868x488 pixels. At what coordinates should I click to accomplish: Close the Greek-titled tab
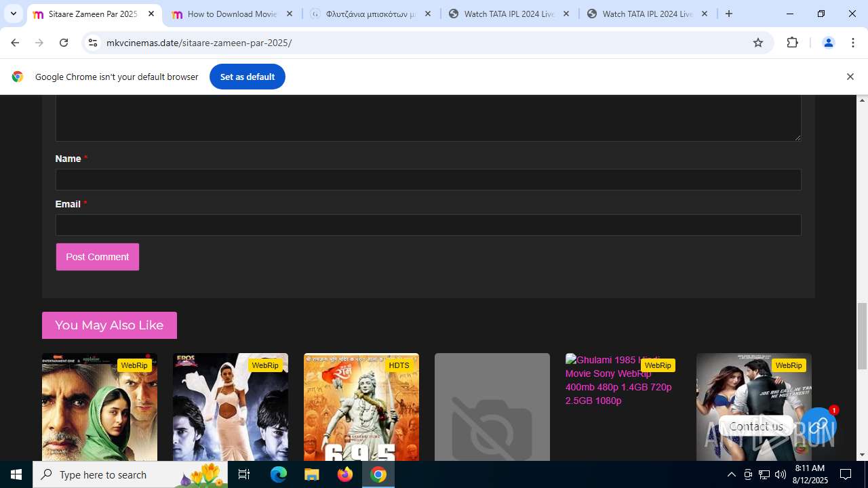click(x=428, y=14)
